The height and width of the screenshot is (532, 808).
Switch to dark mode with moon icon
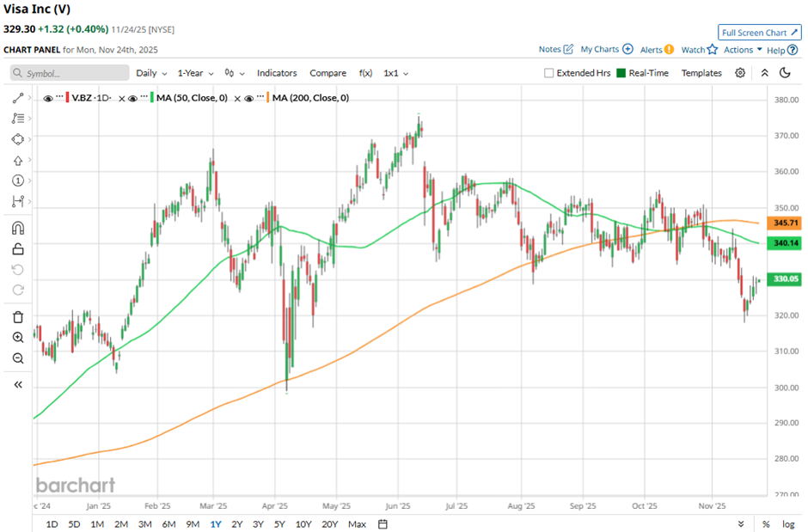(x=785, y=72)
